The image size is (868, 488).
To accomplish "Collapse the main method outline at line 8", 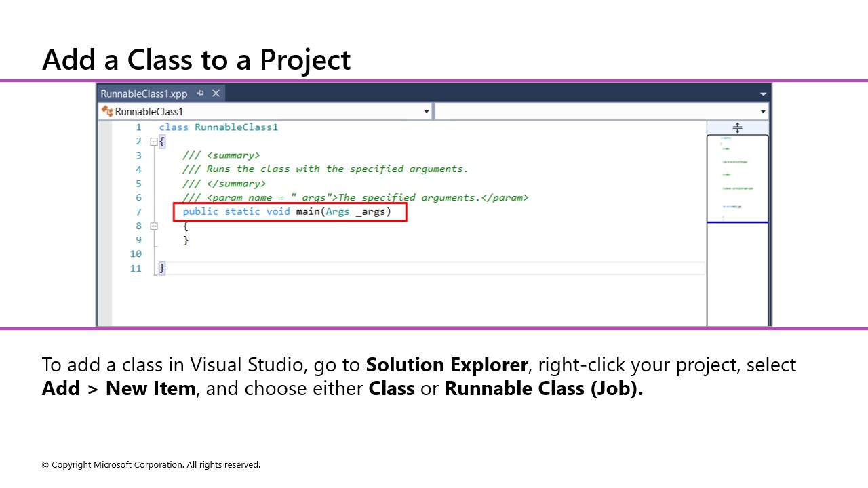I will click(154, 226).
